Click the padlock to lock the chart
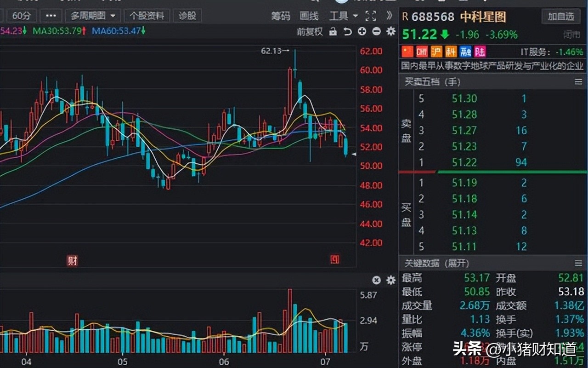Viewport: 588px width, 368px height. 333,32
